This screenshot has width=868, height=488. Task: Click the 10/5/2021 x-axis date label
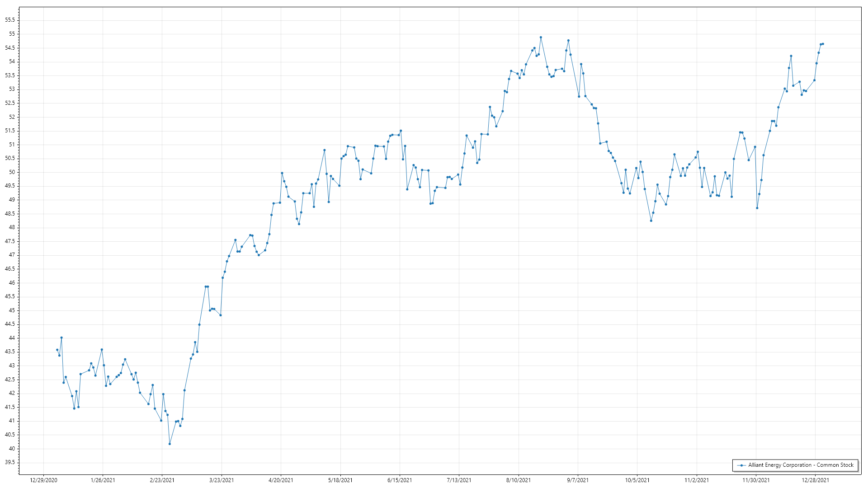pos(637,480)
